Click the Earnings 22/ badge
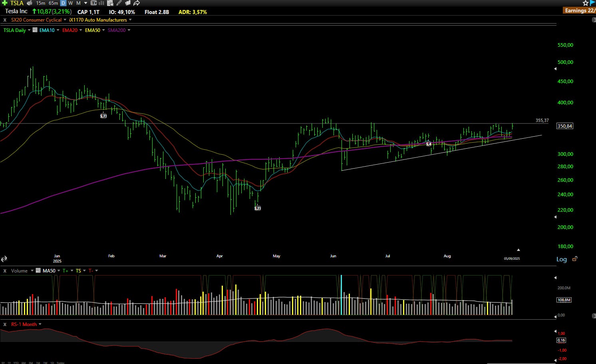This screenshot has width=596, height=364. coord(579,10)
